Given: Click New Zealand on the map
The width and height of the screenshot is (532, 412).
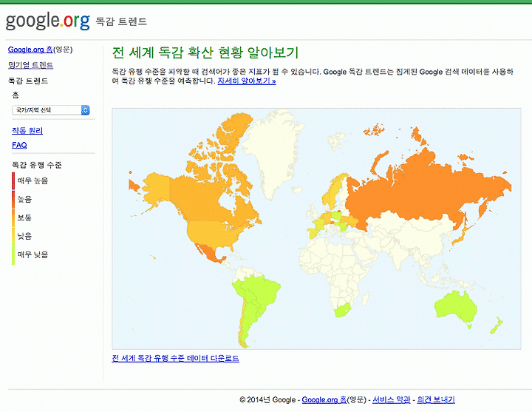Looking at the screenshot, I should pos(496,325).
